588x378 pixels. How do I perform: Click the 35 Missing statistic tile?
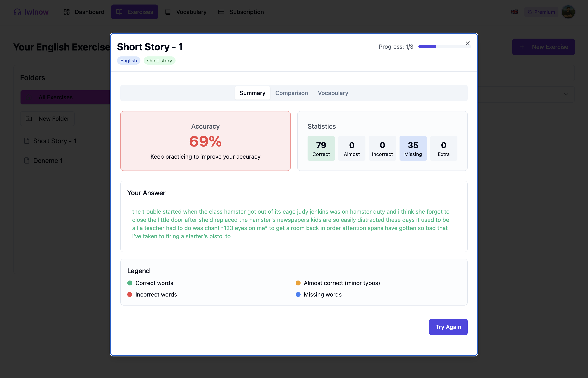pos(413,149)
